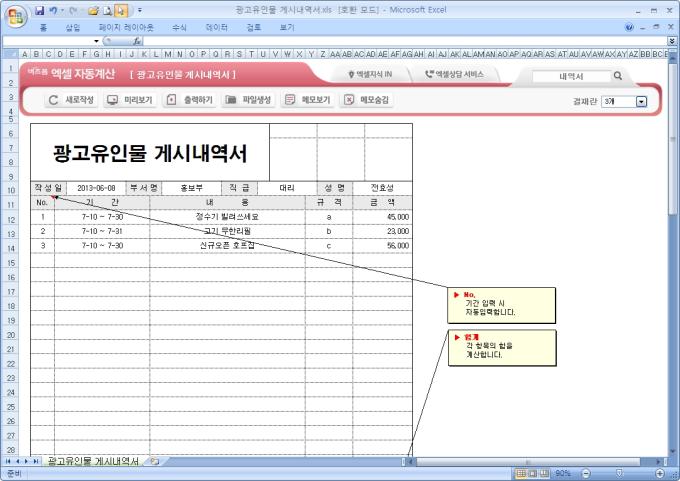
Task: Open the dropdown beside the Undo icon
Action: tap(62, 10)
